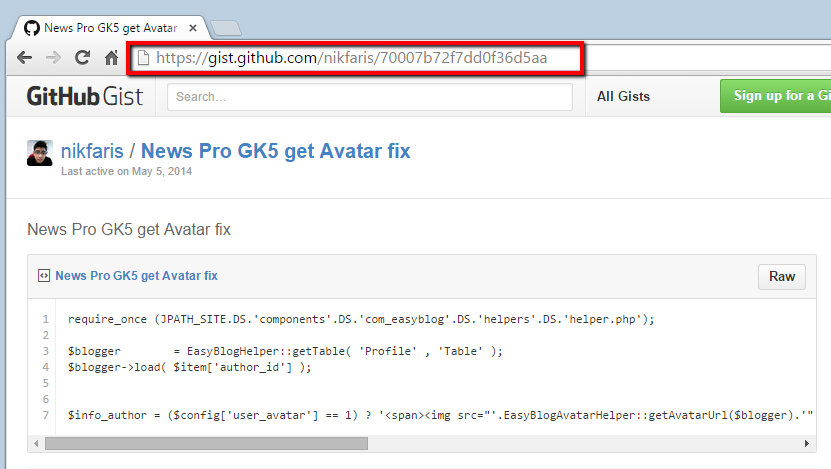
Task: Open the All Gists link
Action: point(623,96)
